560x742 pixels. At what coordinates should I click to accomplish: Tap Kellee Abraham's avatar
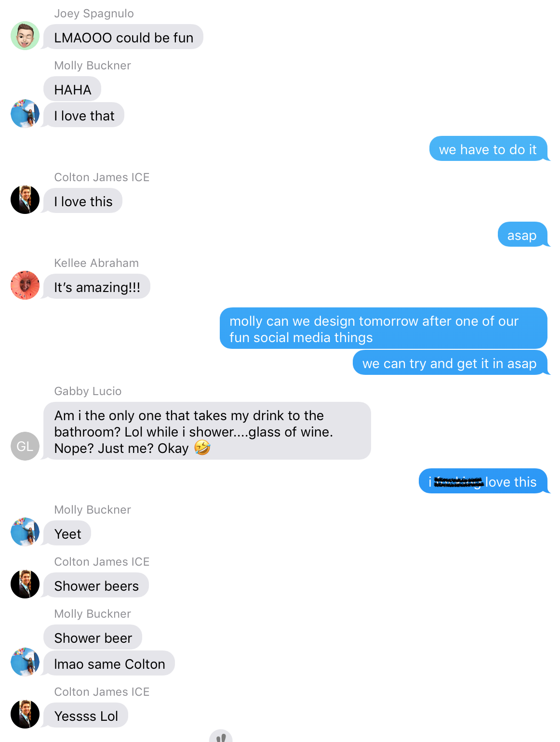point(25,285)
